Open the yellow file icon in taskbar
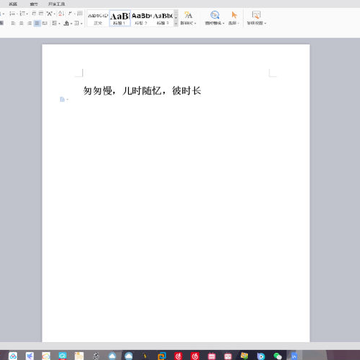 click(x=79, y=356)
